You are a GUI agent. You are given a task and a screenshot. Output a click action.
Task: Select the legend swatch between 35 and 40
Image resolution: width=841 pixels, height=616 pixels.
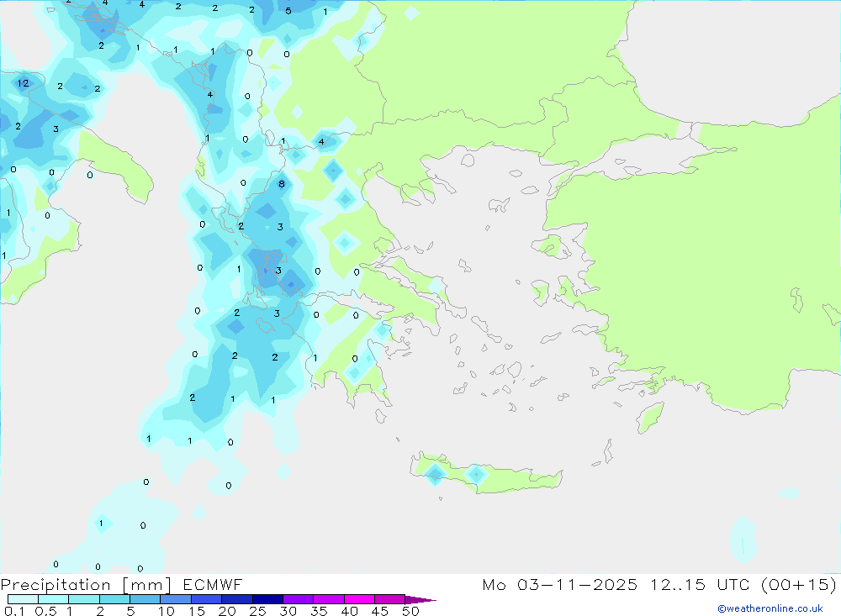329,599
